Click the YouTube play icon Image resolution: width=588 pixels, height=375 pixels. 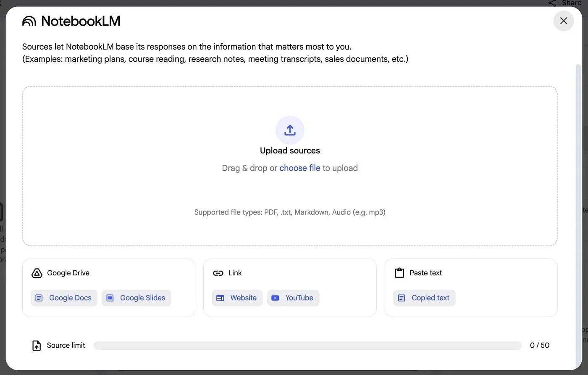[276, 298]
